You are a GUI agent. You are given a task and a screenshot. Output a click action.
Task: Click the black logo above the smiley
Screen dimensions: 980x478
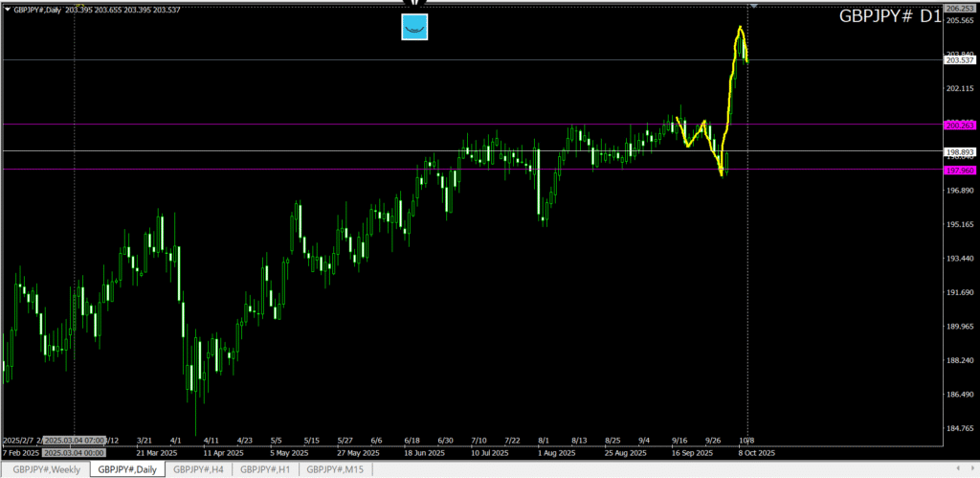414,4
